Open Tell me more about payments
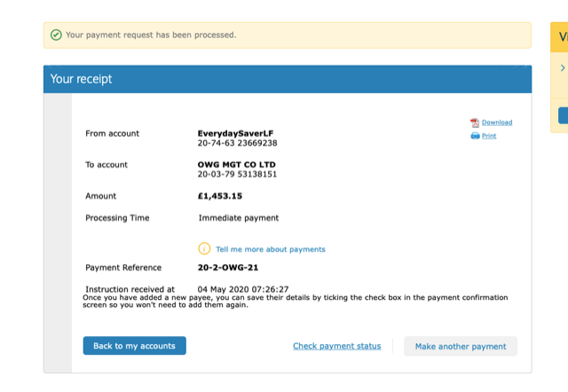 270,249
